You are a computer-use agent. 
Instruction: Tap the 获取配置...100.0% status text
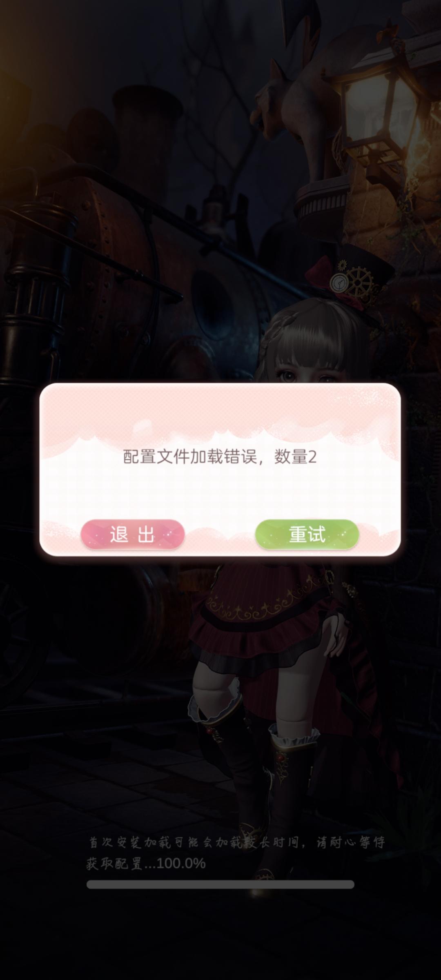pos(146,864)
